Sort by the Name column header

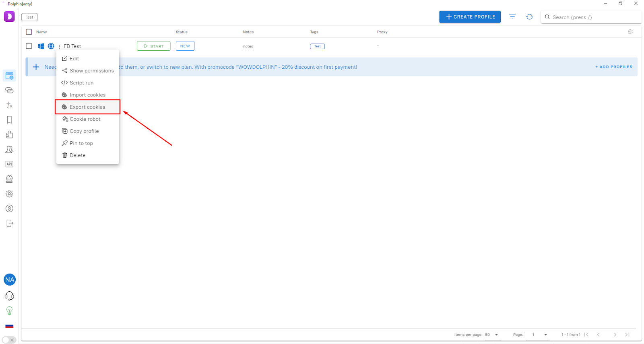[x=41, y=32]
